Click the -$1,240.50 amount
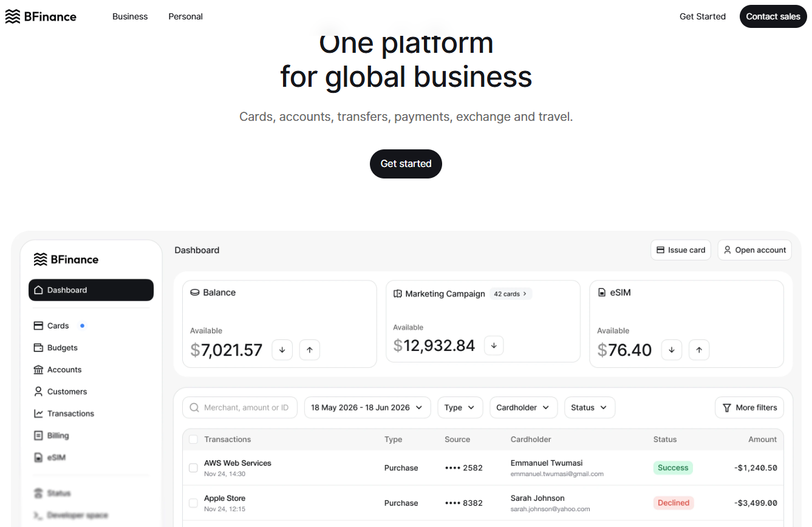The image size is (812, 527). pyautogui.click(x=756, y=467)
